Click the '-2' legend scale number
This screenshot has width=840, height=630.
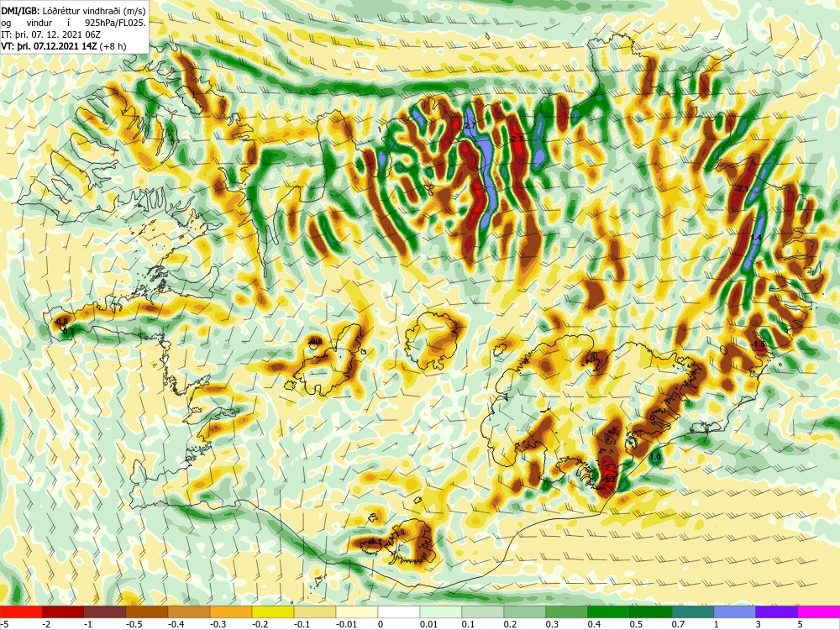[x=46, y=624]
